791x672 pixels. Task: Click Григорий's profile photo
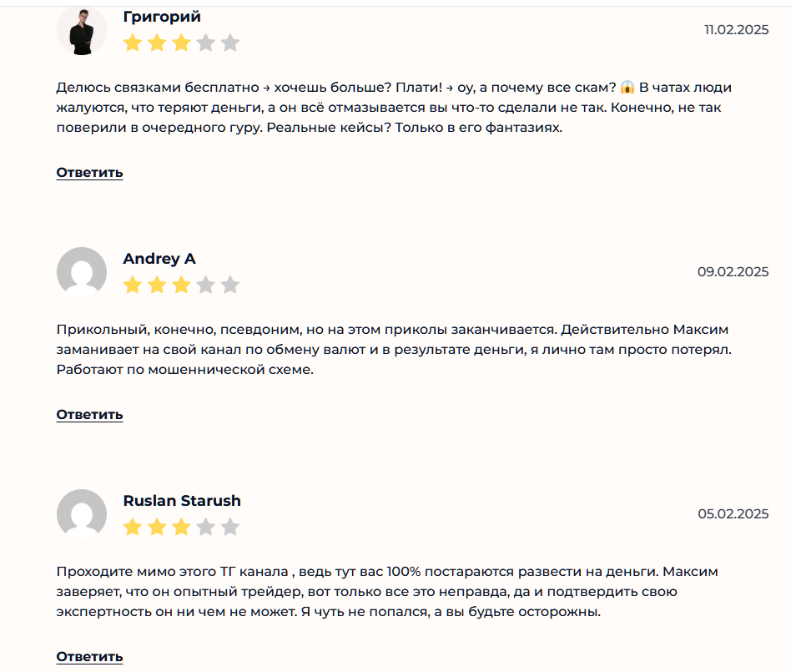(x=81, y=31)
